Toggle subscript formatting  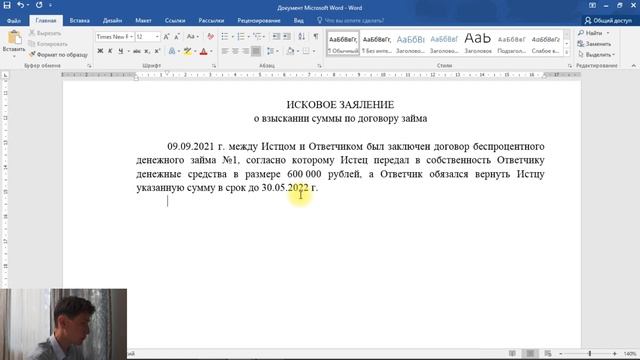point(147,51)
